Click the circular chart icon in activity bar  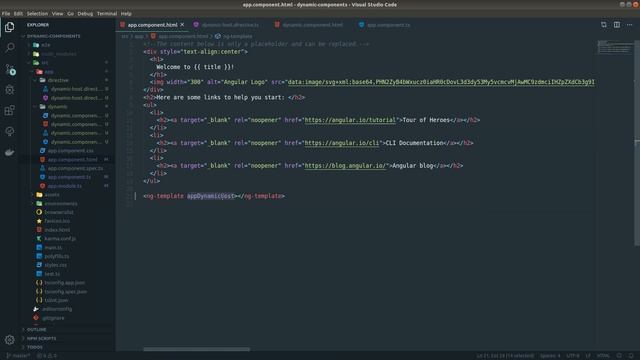tap(9, 131)
